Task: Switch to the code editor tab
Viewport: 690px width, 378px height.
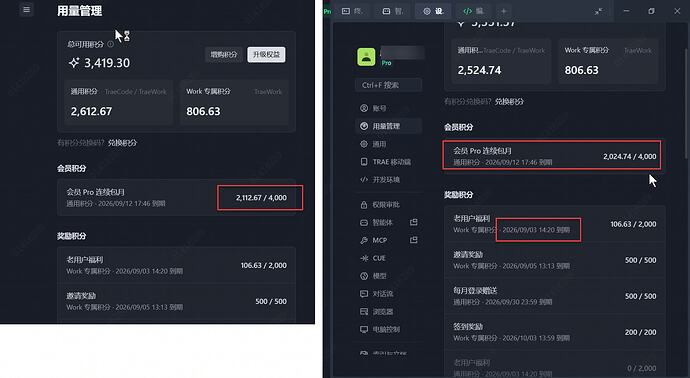Action: (x=473, y=11)
